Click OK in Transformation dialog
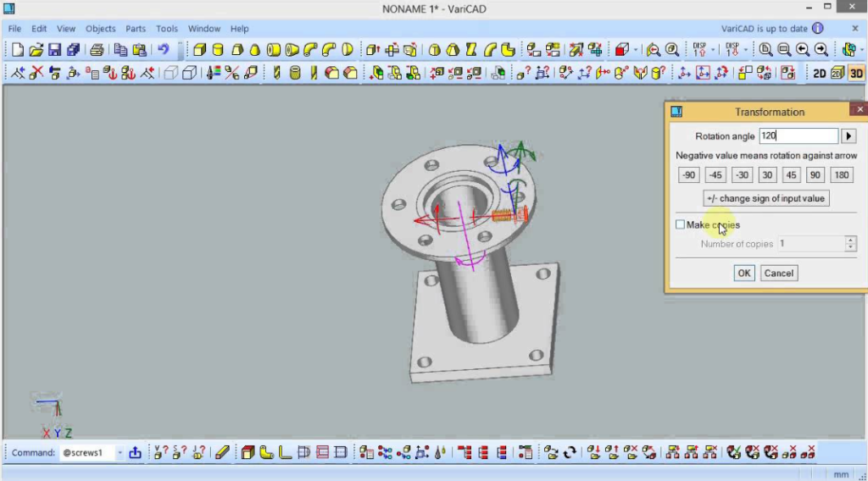Image resolution: width=868 pixels, height=481 pixels. point(744,274)
